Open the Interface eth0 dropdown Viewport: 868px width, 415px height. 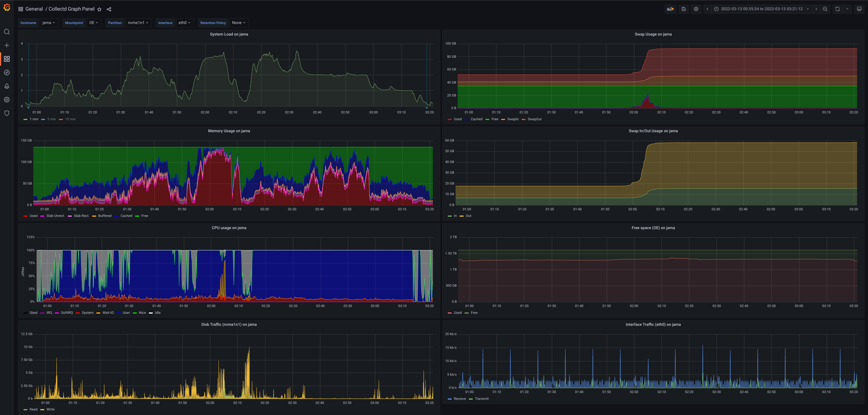click(x=184, y=23)
